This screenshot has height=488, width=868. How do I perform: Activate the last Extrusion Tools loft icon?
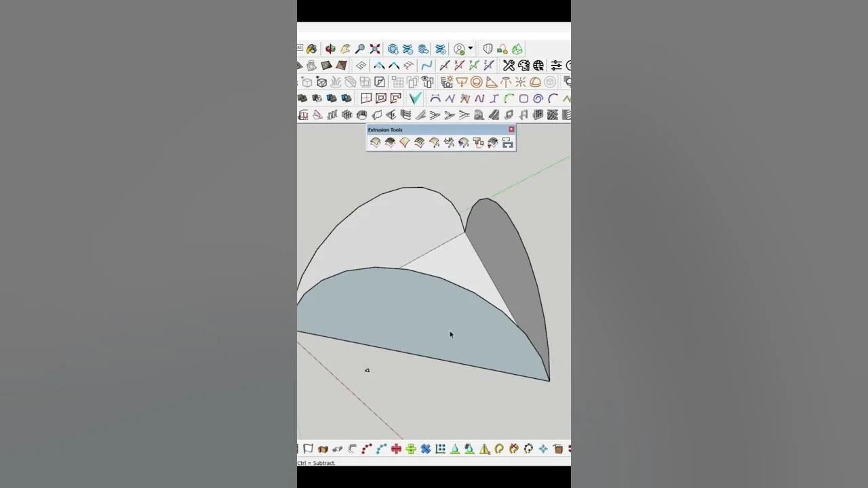(x=508, y=142)
